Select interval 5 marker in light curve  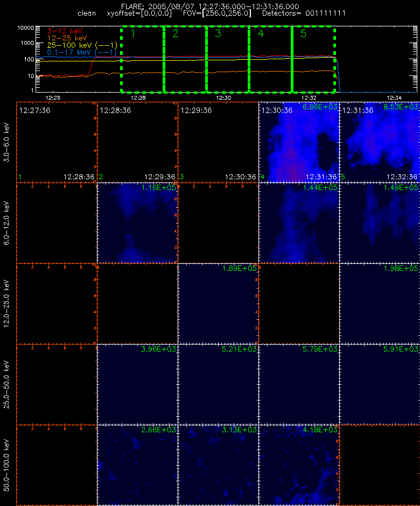point(303,33)
